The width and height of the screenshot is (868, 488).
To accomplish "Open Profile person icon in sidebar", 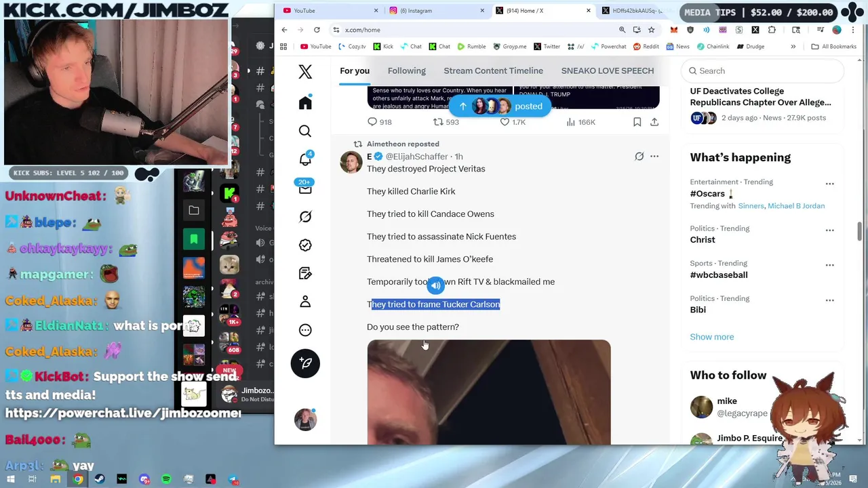I will [305, 302].
